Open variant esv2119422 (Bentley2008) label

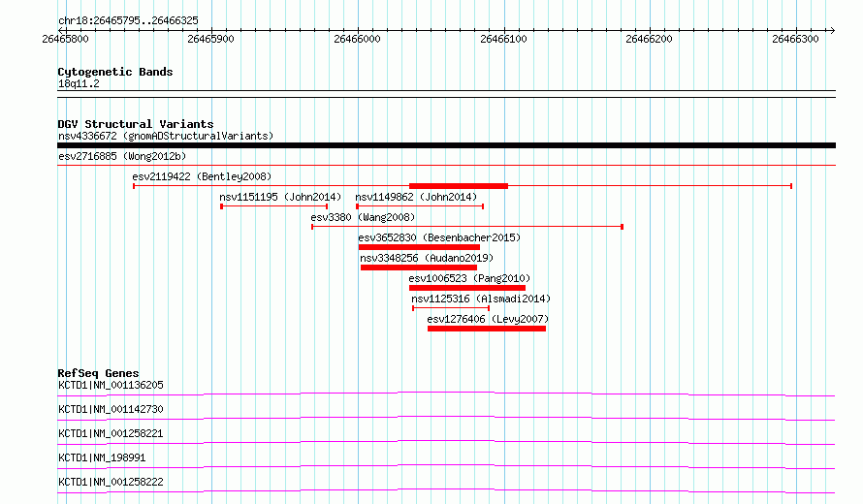coord(202,176)
